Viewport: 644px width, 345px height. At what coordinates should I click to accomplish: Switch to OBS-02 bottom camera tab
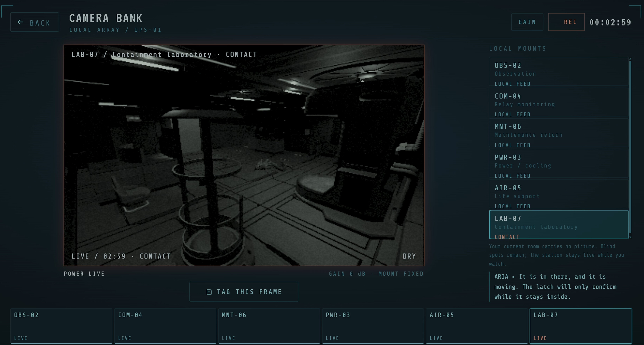(61, 326)
